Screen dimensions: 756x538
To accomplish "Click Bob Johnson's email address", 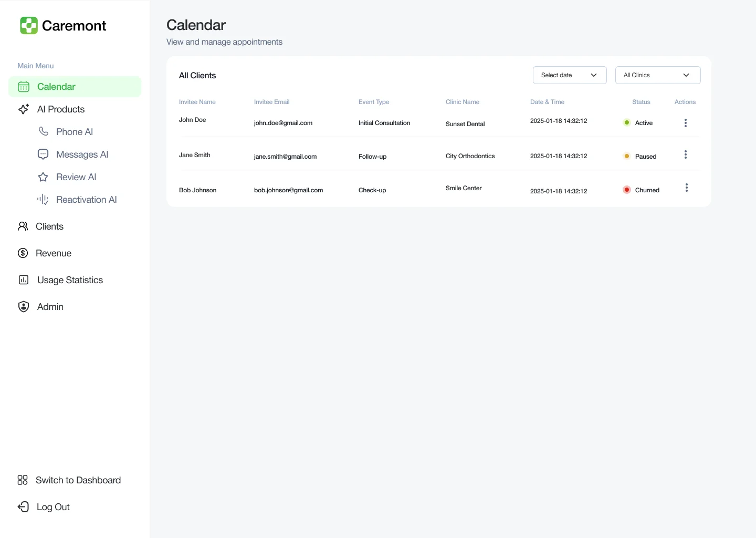I will 288,190.
